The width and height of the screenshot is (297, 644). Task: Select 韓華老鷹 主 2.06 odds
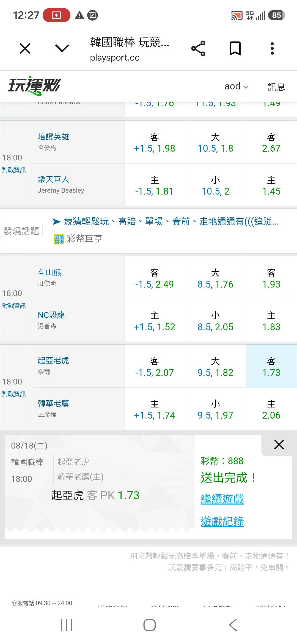[271, 409]
